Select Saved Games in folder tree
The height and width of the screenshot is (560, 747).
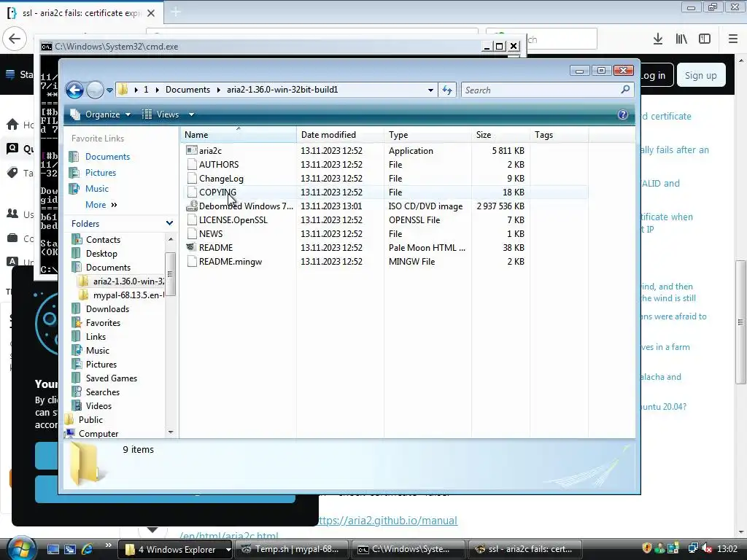(112, 378)
